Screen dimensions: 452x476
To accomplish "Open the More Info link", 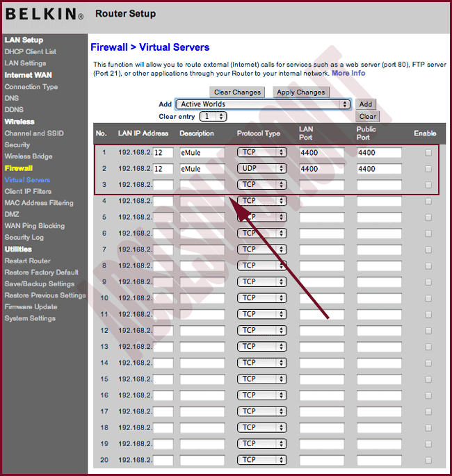I will [x=348, y=73].
